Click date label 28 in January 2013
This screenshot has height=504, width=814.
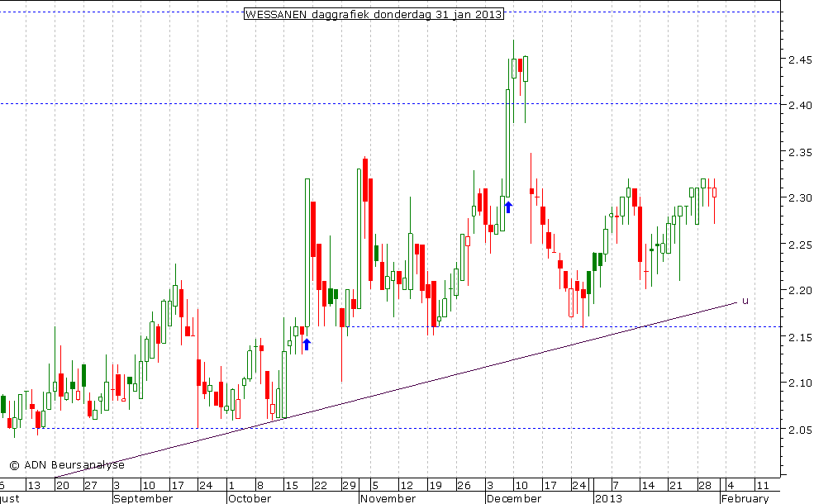pyautogui.click(x=704, y=486)
